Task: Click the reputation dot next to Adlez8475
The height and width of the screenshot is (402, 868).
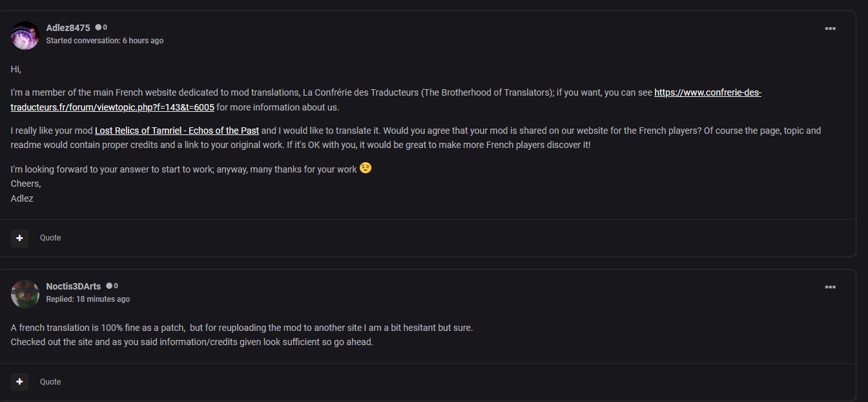Action: point(98,28)
